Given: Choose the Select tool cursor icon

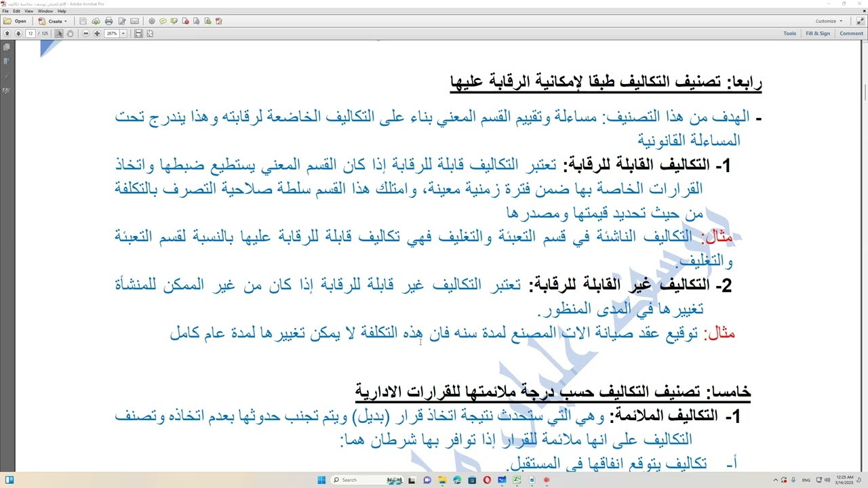Looking at the screenshot, I should point(59,33).
